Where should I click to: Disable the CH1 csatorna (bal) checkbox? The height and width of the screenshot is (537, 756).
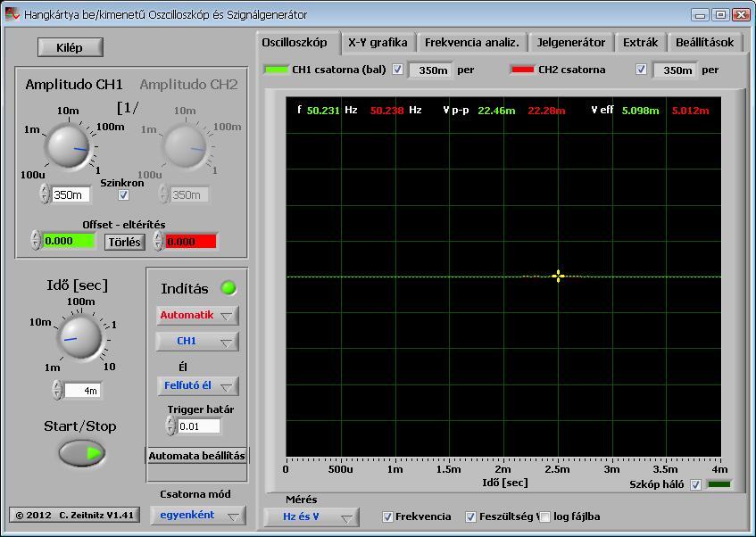(398, 70)
